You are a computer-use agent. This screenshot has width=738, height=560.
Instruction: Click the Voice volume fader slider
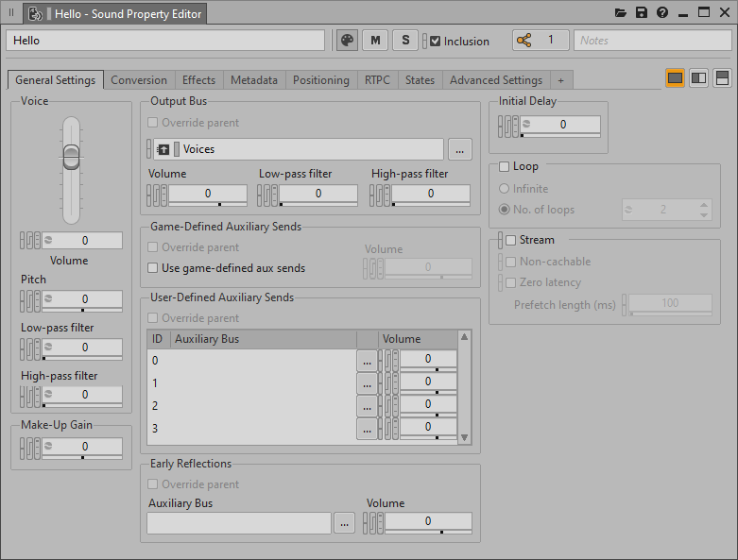(x=72, y=157)
